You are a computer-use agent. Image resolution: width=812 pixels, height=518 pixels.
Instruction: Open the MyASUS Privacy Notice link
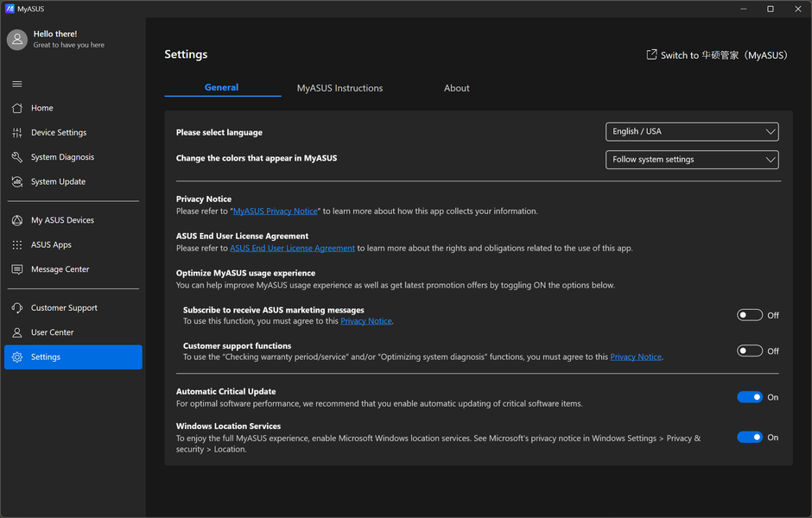click(276, 212)
